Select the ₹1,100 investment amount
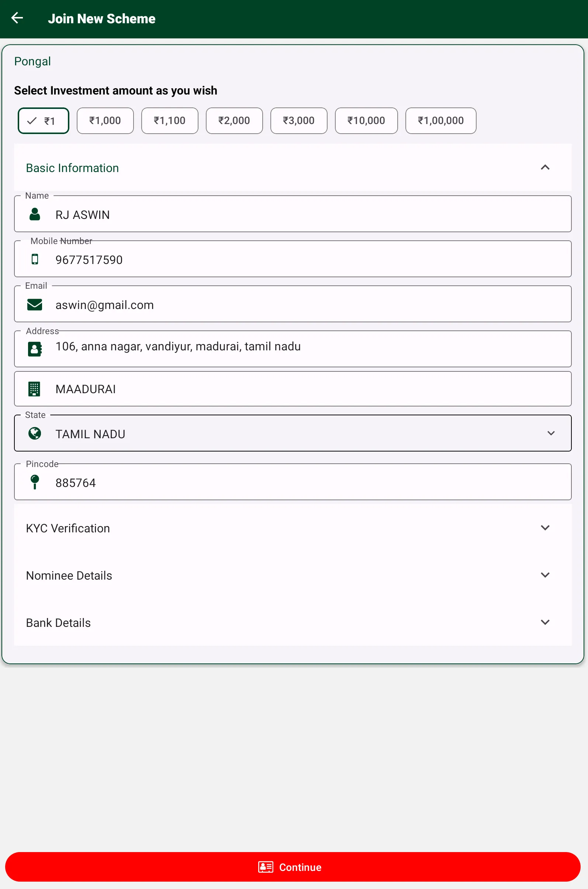 tap(169, 121)
